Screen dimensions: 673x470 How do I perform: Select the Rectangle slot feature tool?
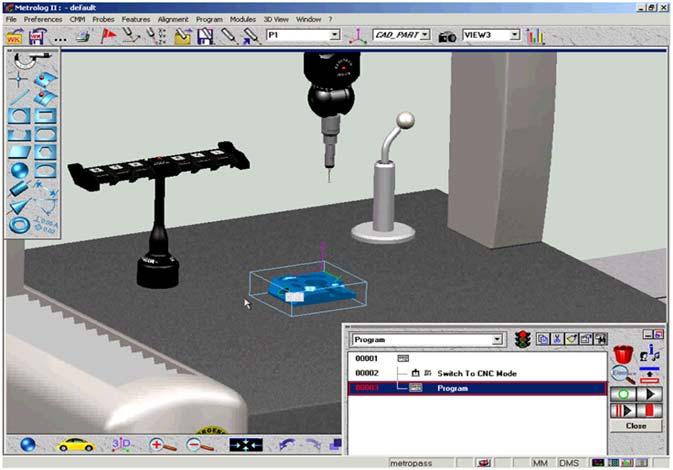(45, 116)
